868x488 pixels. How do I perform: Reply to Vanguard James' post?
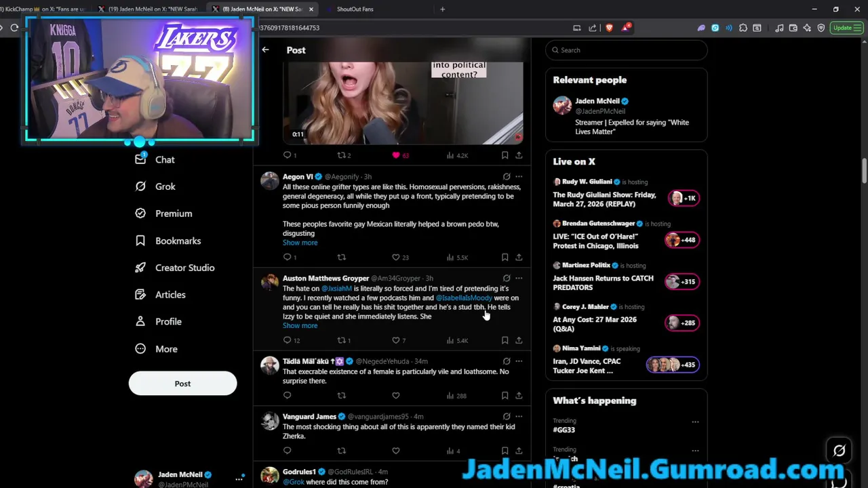click(288, 451)
